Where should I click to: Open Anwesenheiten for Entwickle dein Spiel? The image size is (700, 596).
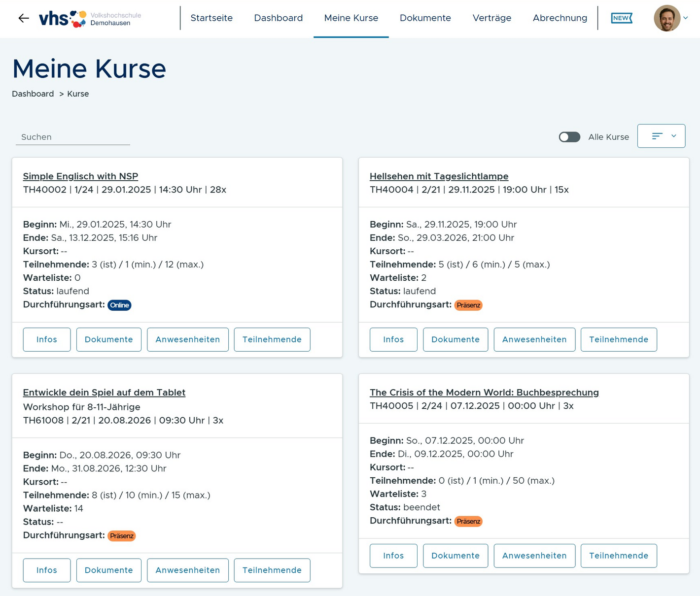pyautogui.click(x=187, y=570)
